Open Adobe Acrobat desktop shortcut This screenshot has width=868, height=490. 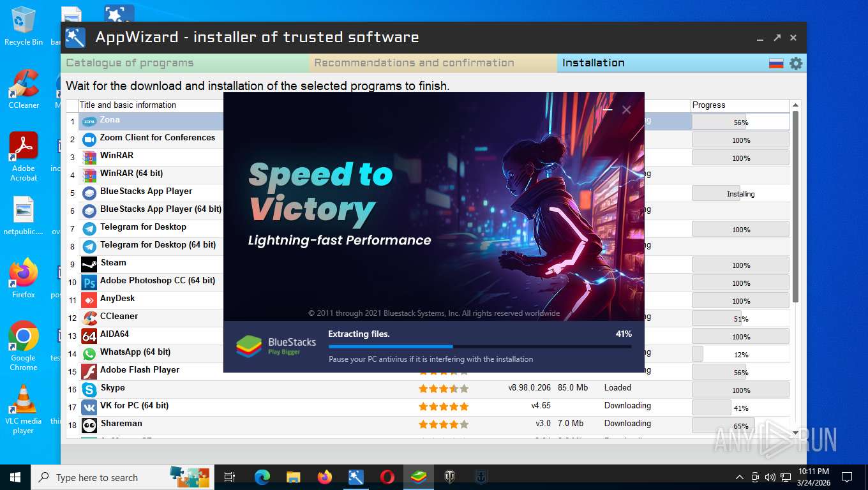tap(24, 157)
